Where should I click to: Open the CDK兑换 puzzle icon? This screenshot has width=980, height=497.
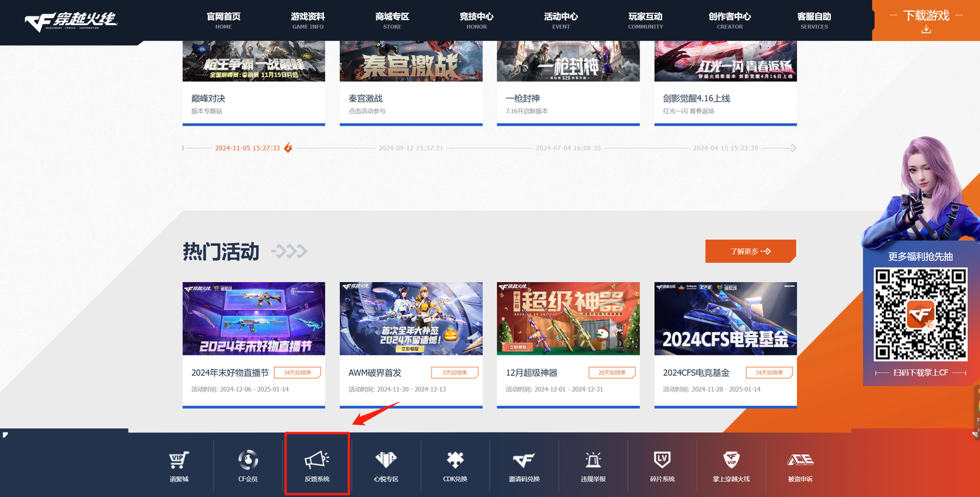[x=455, y=460]
